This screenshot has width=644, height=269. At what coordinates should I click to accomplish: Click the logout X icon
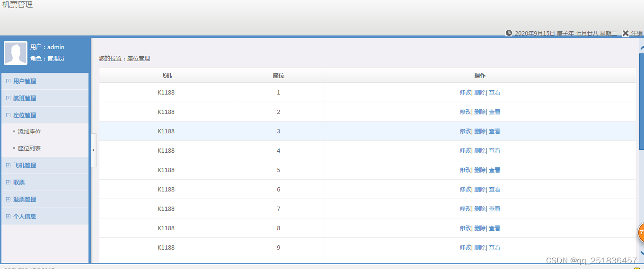(x=626, y=33)
